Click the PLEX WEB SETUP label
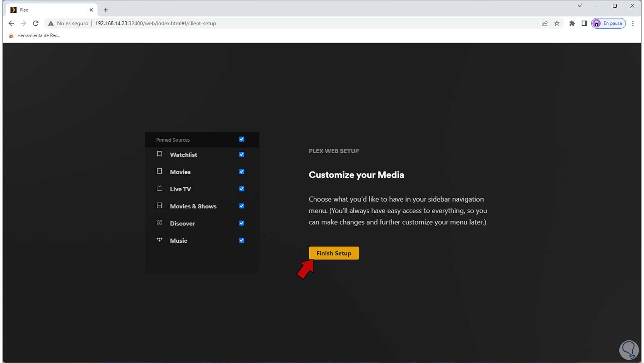Viewport: 644px width, 363px height. pos(334,151)
